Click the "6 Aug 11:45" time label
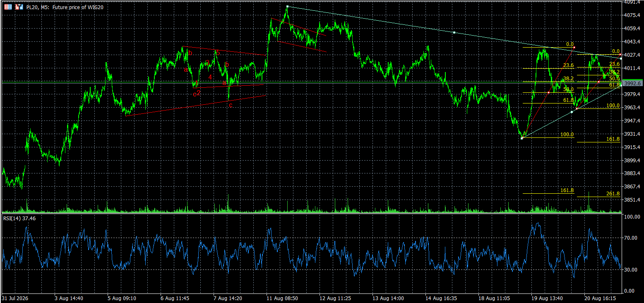The width and height of the screenshot is (644, 303). [x=175, y=298]
